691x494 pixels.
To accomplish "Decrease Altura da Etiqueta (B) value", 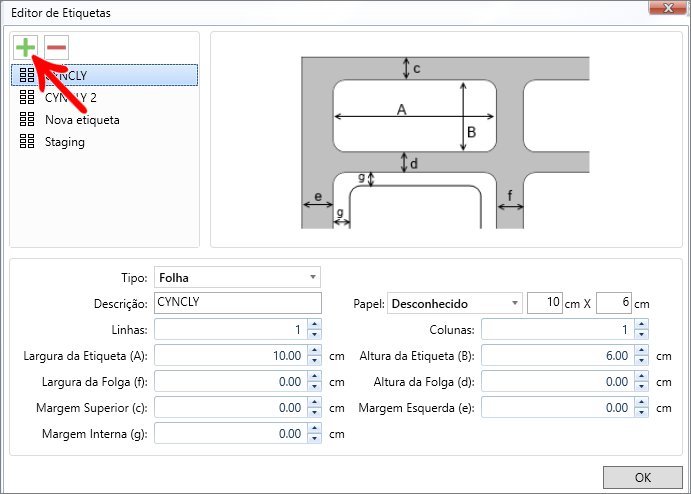I will [x=641, y=360].
